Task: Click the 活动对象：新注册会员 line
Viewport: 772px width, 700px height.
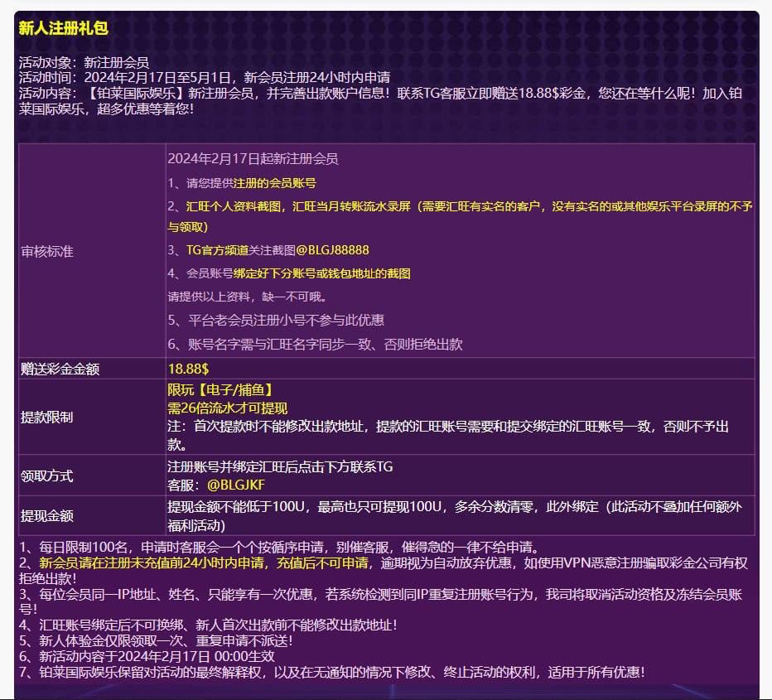Action: [84, 62]
